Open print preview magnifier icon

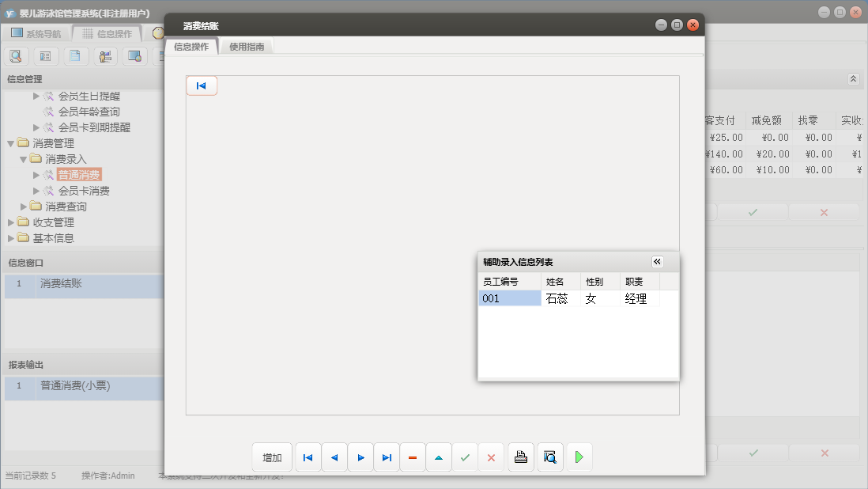(x=549, y=457)
